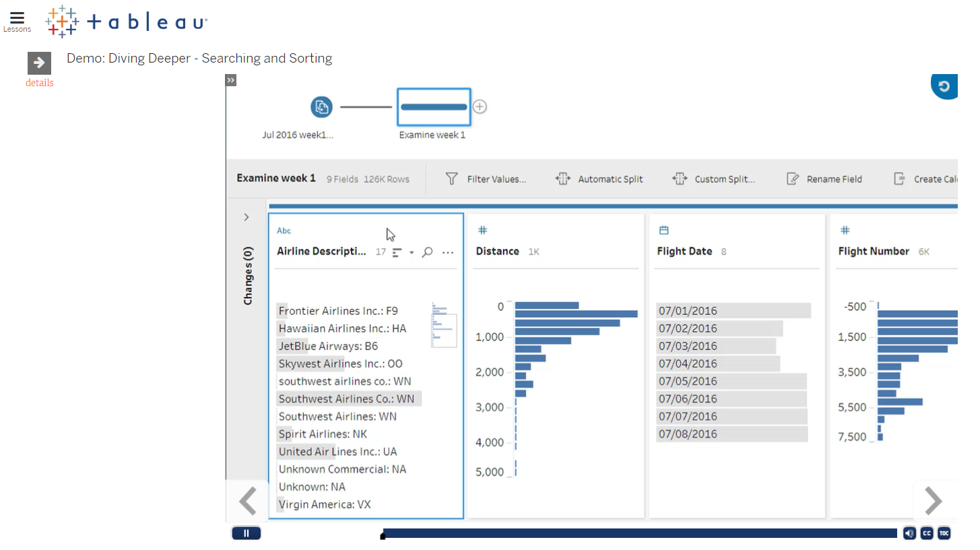Open sort dropdown on Airline Description
This screenshot has height=550, width=980.
(x=412, y=252)
